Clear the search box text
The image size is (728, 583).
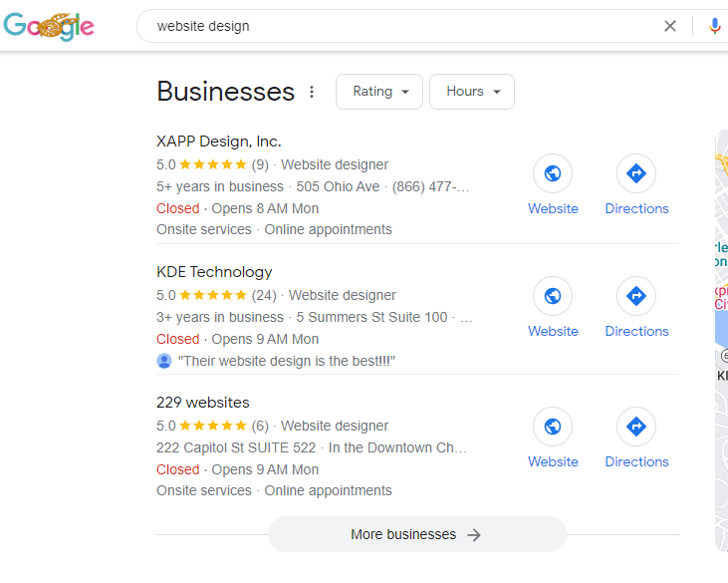tap(670, 26)
